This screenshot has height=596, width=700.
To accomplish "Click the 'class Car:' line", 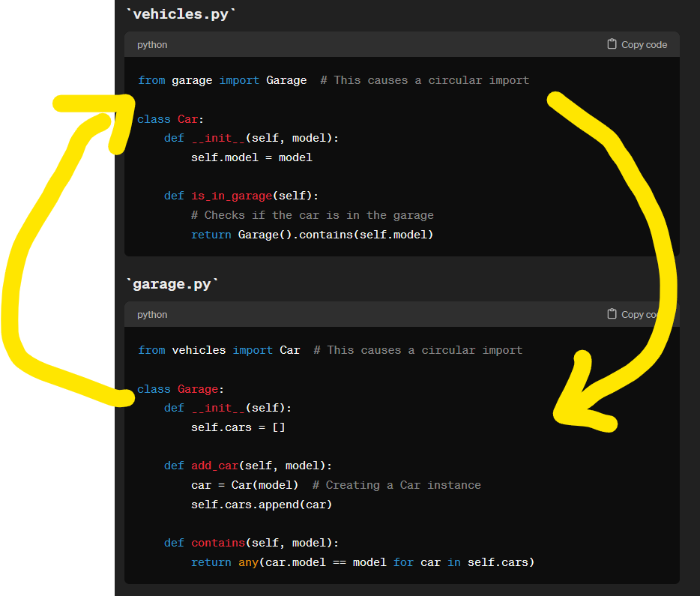I will click(x=171, y=120).
